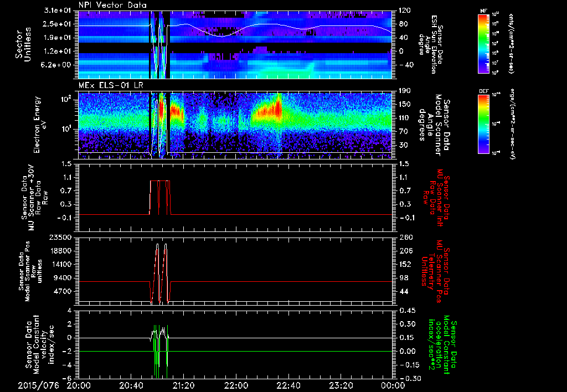Click the "ergs/(cm**2-sr-sec-eV)" units label
567x392 pixels.
click(512, 124)
